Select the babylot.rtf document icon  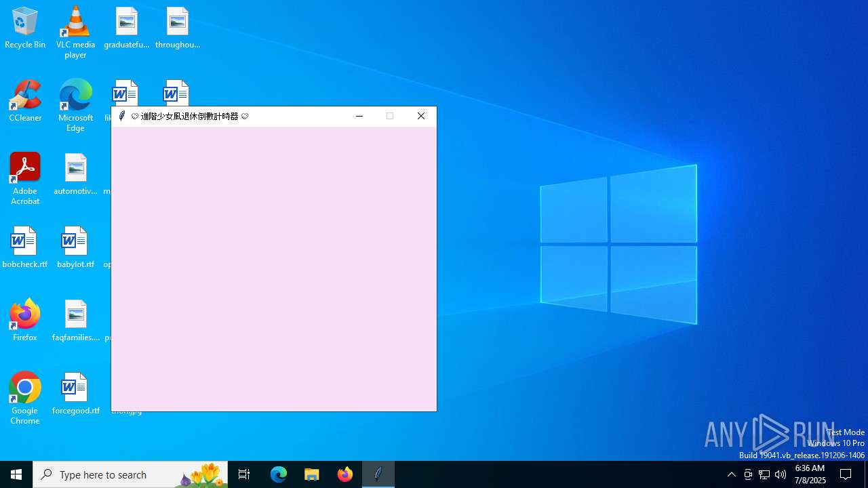point(75,247)
